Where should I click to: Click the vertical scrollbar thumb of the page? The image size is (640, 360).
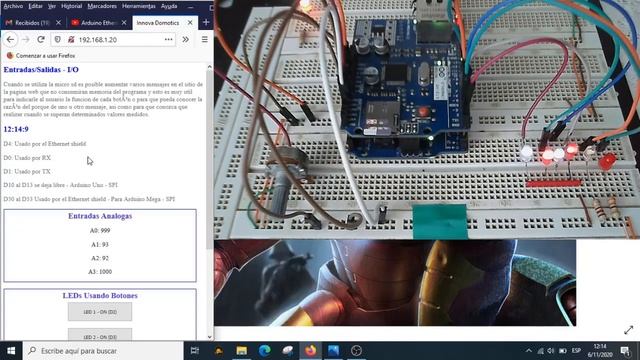pos(210,159)
